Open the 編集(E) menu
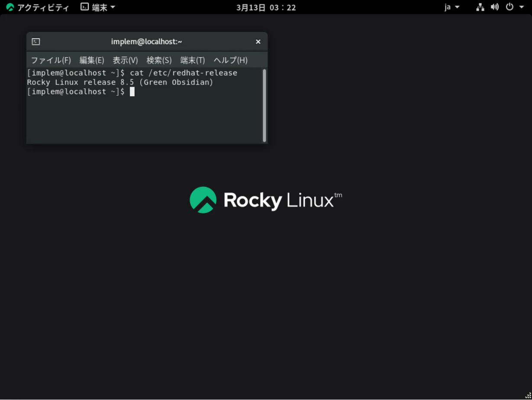Screen dimensions: 532x400 click(x=92, y=60)
